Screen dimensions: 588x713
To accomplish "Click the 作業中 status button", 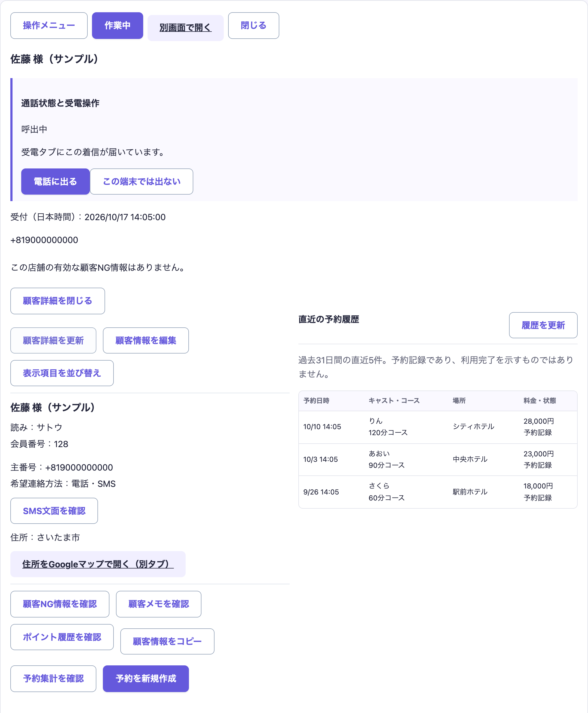I will pos(118,26).
